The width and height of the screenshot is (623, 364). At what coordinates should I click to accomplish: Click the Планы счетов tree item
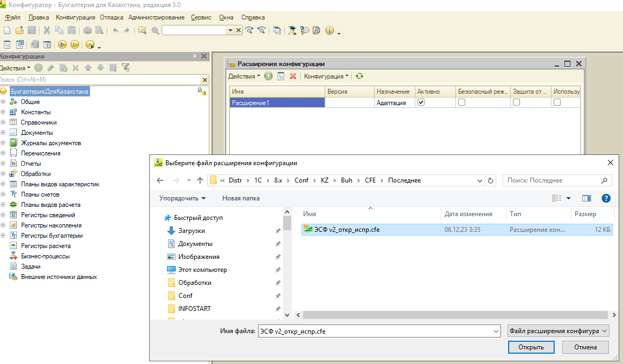(x=40, y=194)
